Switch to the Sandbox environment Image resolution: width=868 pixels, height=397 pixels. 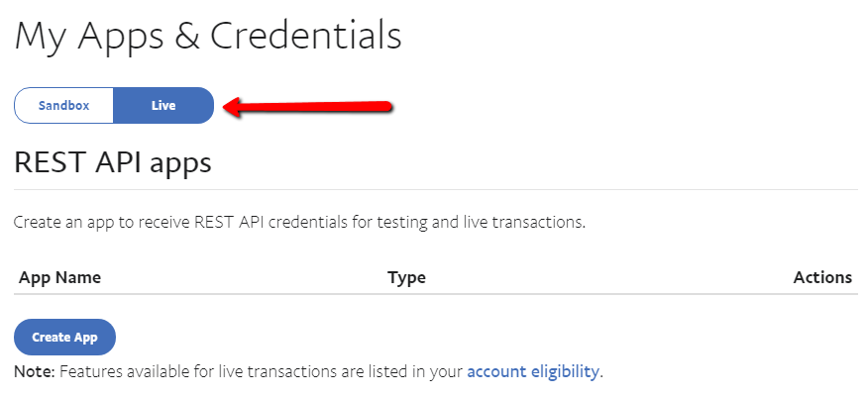[63, 106]
